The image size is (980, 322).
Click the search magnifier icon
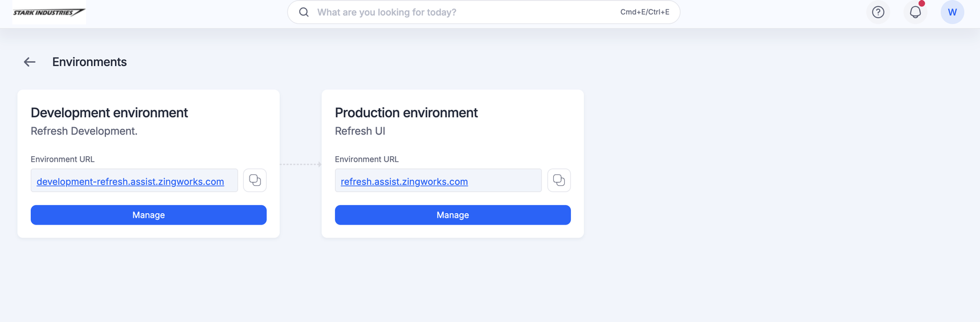(304, 12)
